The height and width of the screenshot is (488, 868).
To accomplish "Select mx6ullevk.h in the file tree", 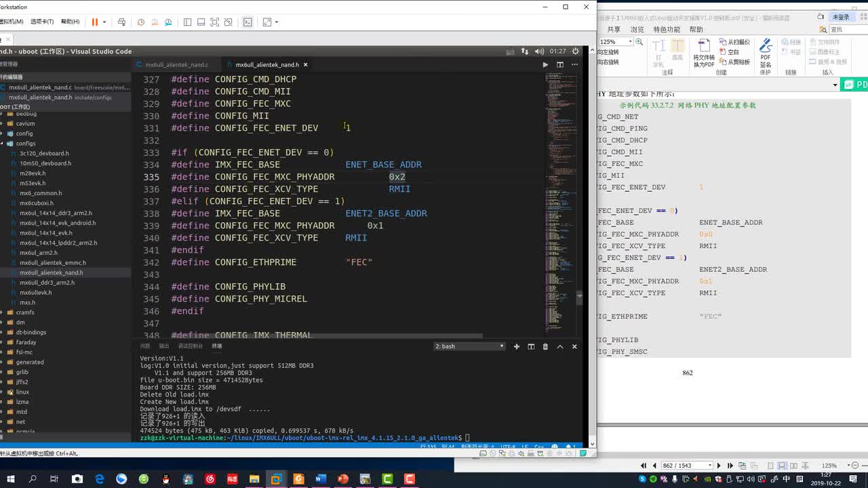I will (35, 292).
